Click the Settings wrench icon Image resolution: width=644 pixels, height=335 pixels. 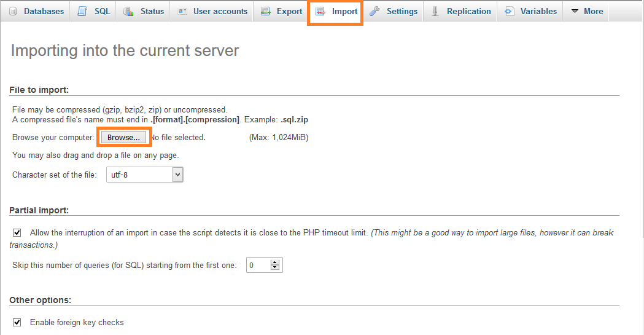pyautogui.click(x=374, y=12)
